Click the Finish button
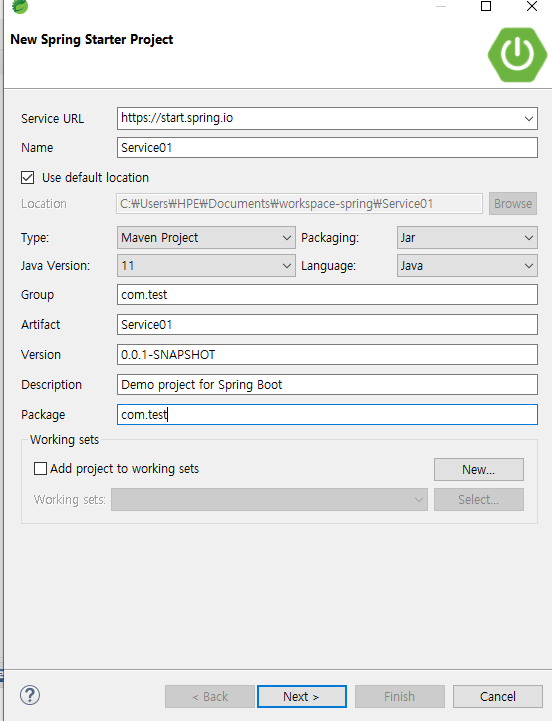 (400, 697)
